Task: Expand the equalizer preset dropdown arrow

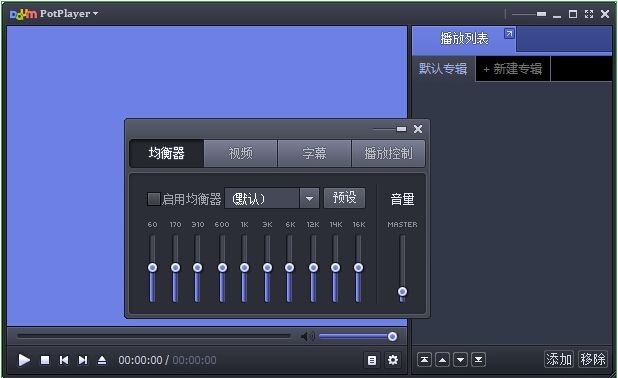Action: pyautogui.click(x=309, y=198)
